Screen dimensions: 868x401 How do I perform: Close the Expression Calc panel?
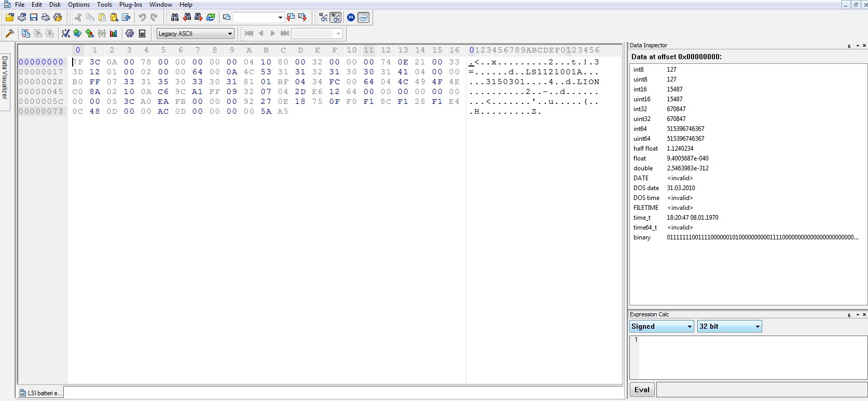pos(864,315)
